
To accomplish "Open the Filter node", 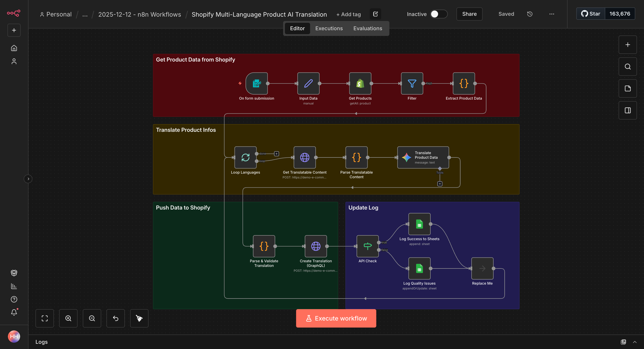I will pos(412,83).
